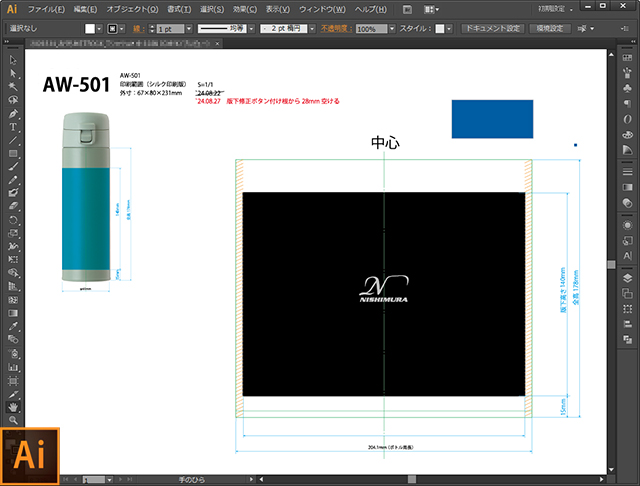Expand the brush definition dropdown

pyautogui.click(x=312, y=29)
